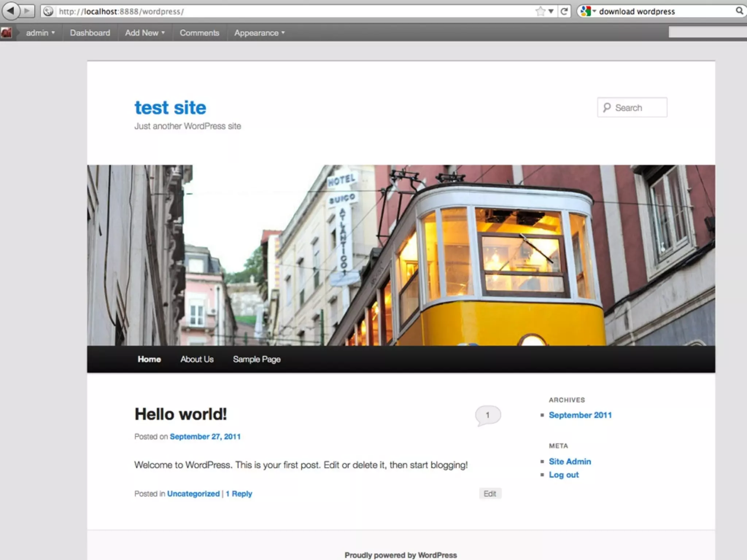Click the Edit button under the post
747x560 pixels.
pyautogui.click(x=489, y=493)
